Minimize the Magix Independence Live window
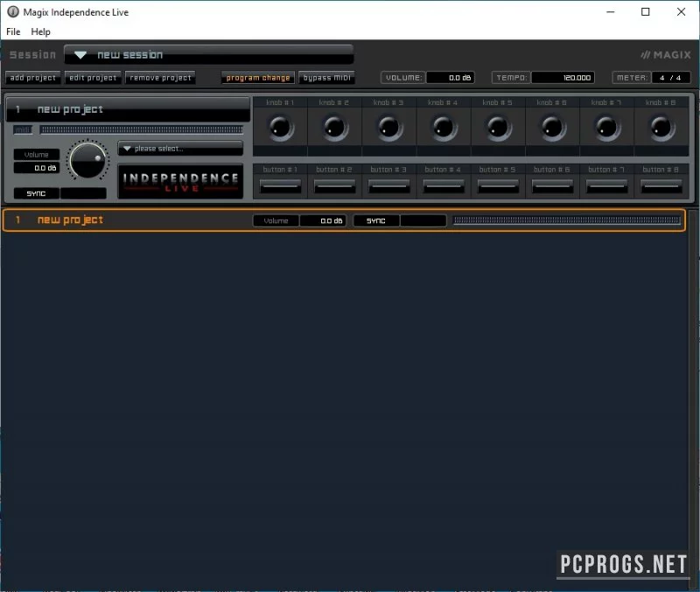700x592 pixels. tap(610, 12)
